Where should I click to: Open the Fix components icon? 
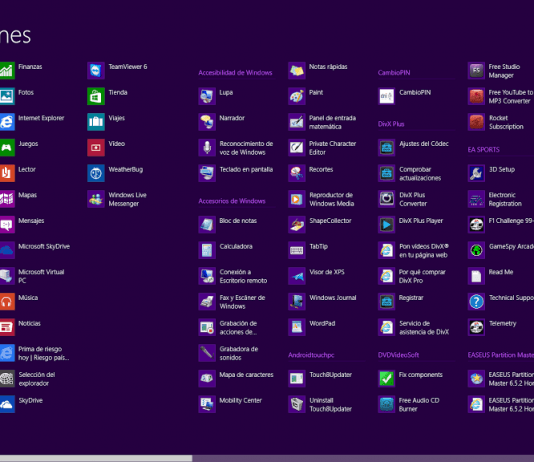point(387,379)
